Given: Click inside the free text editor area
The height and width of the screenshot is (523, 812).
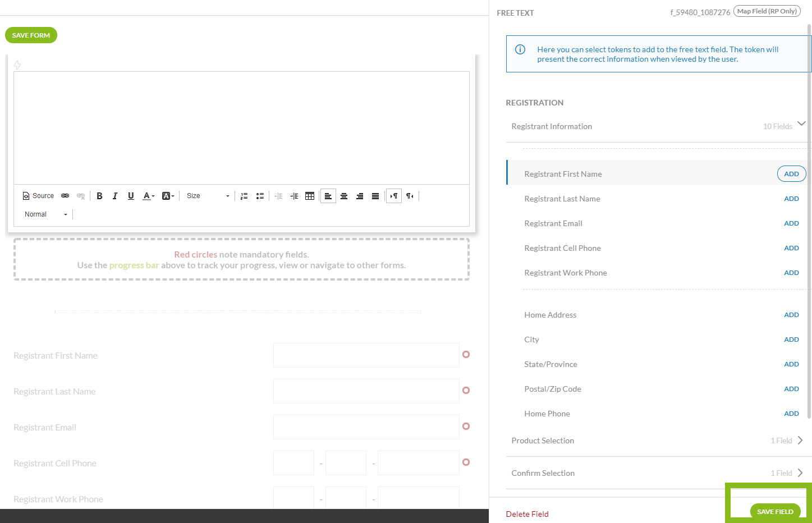Looking at the screenshot, I should click(x=241, y=127).
